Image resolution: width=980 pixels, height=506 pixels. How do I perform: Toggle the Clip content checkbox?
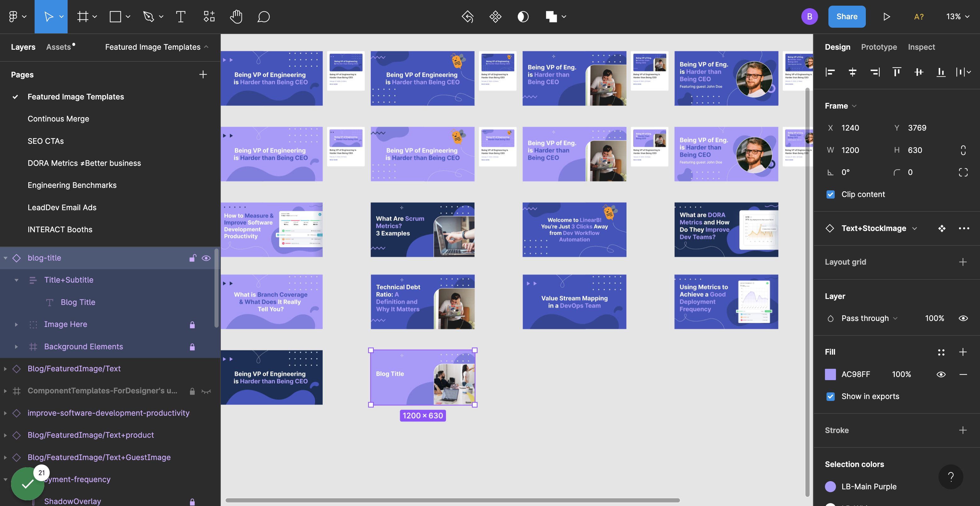pyautogui.click(x=831, y=194)
